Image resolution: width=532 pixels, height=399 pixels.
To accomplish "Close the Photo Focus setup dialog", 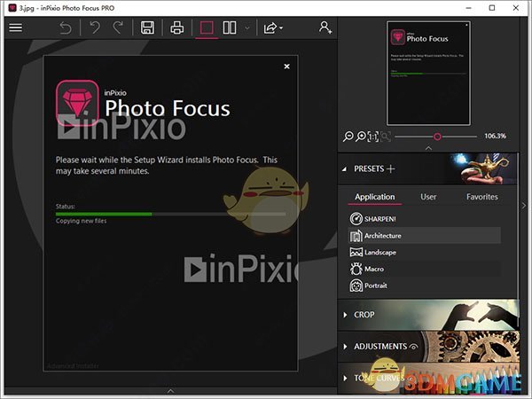I will (x=286, y=66).
